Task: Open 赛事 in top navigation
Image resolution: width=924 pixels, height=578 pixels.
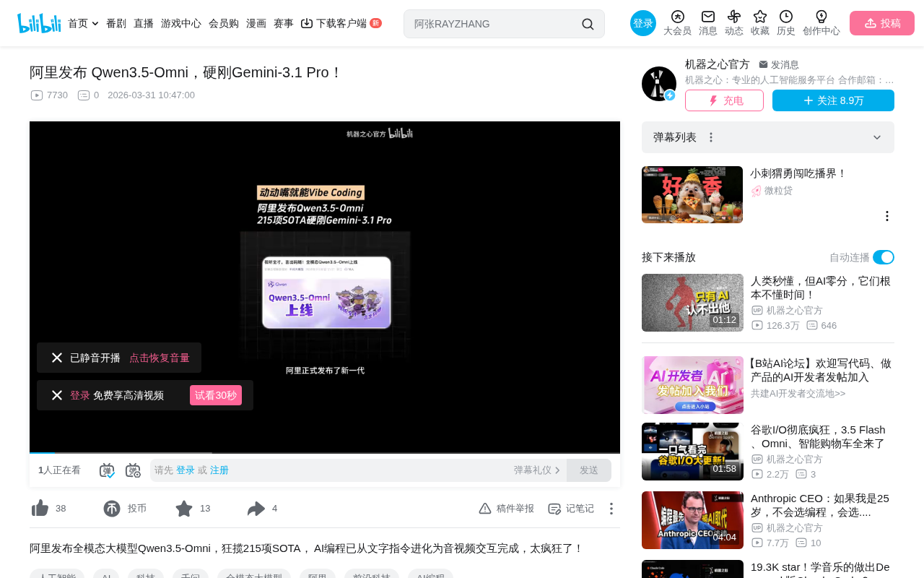Action: (284, 23)
